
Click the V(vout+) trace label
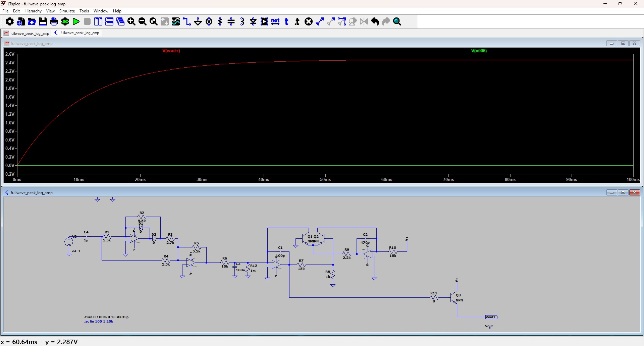pos(171,51)
